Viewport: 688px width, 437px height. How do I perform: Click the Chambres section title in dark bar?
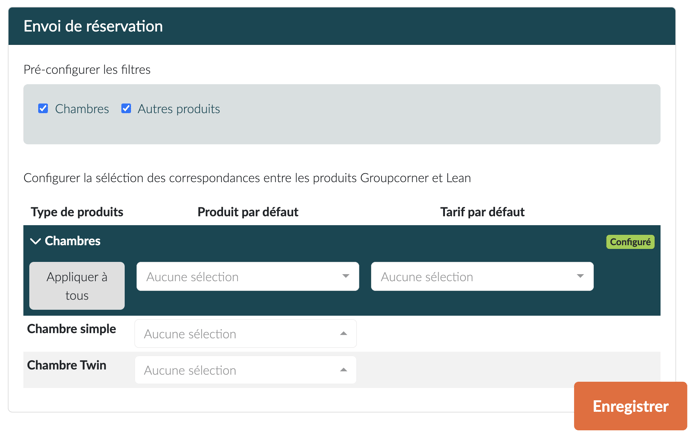pyautogui.click(x=73, y=241)
